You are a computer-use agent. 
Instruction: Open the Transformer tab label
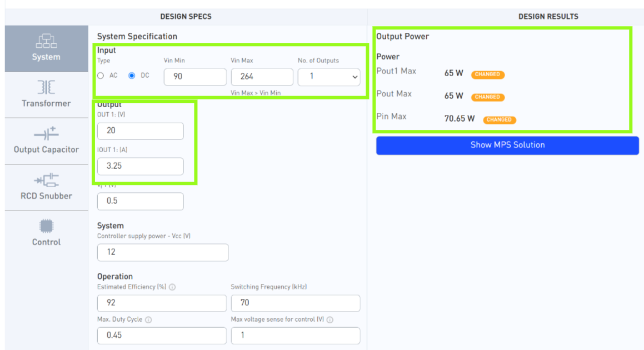point(46,103)
